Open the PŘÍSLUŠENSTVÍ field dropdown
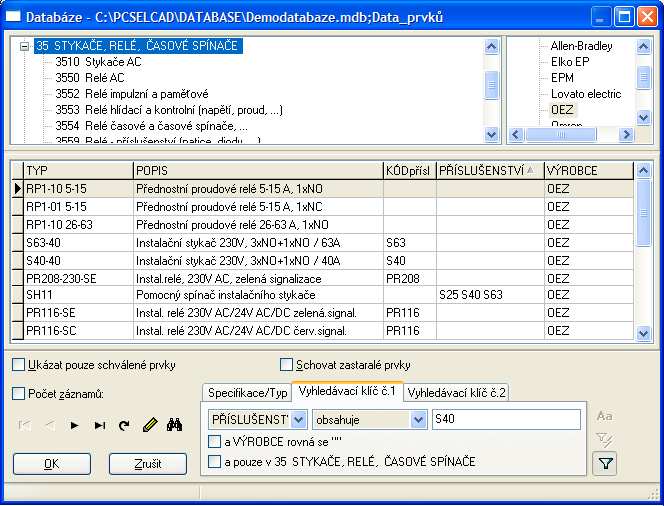 point(299,420)
